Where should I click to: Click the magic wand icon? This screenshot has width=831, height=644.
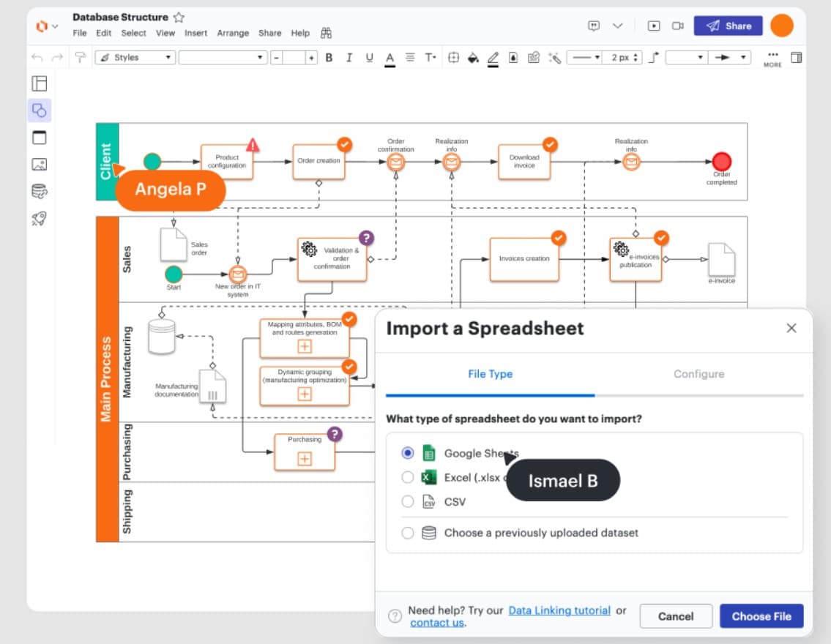[x=554, y=57]
